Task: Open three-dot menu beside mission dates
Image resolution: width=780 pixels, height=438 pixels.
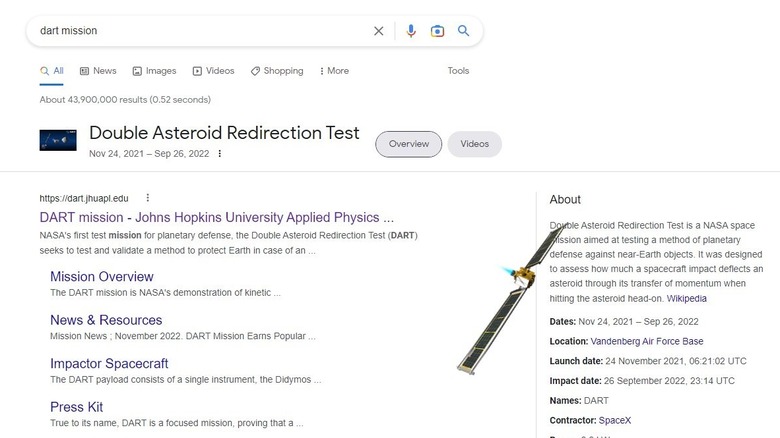Action: click(x=220, y=154)
